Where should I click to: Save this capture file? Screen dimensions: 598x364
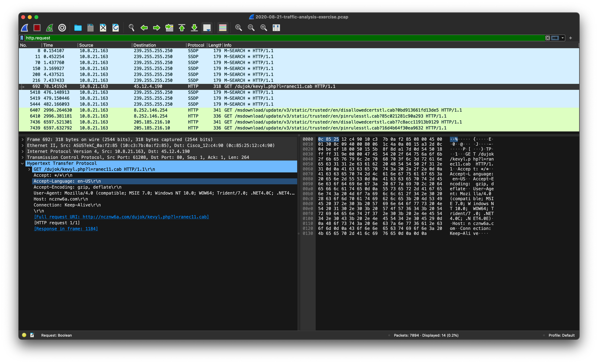click(91, 28)
